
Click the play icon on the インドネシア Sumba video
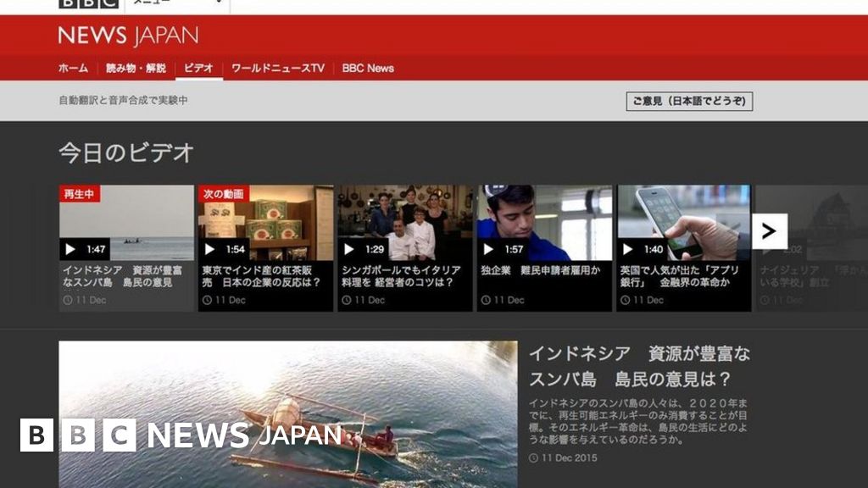[70, 249]
